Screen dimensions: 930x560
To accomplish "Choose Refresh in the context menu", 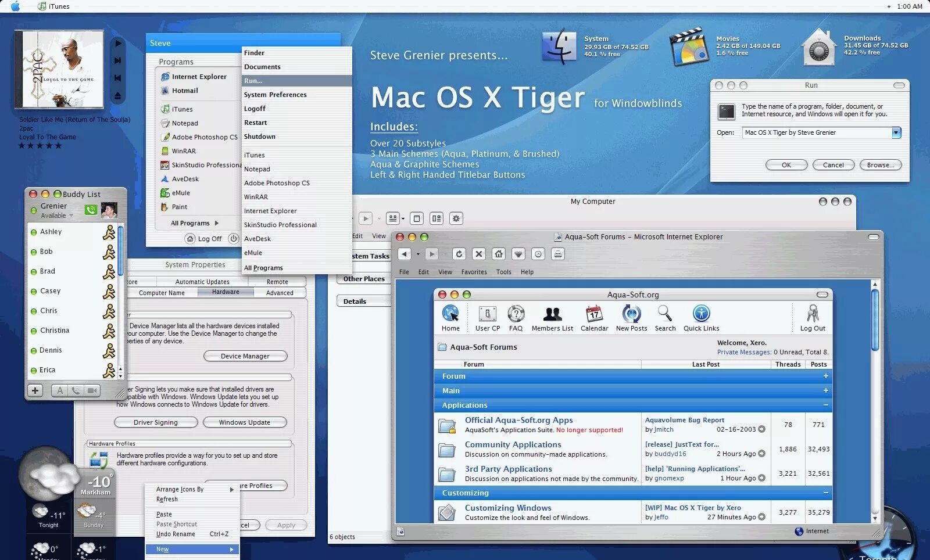I will [167, 499].
